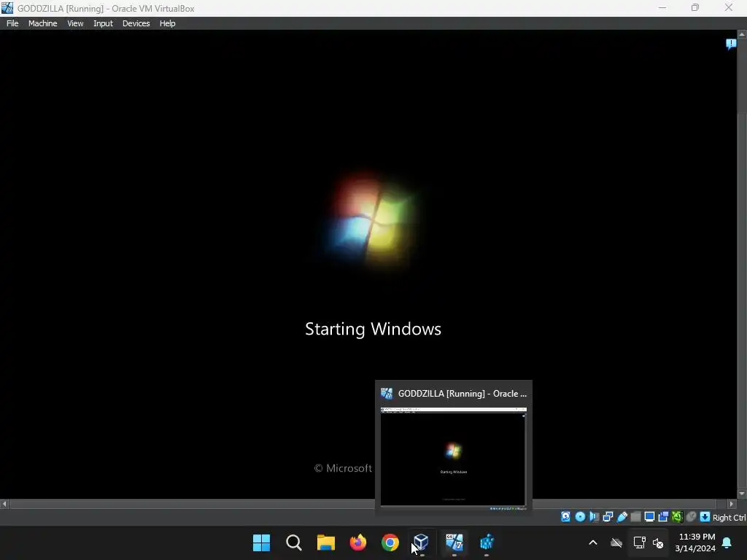Open the blue app icon right of the VM icon

tap(487, 542)
